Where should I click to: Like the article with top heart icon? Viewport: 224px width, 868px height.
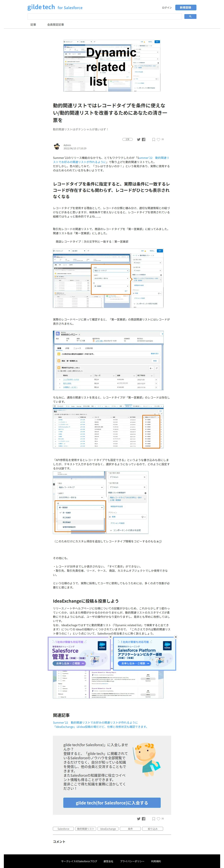click(158, 139)
